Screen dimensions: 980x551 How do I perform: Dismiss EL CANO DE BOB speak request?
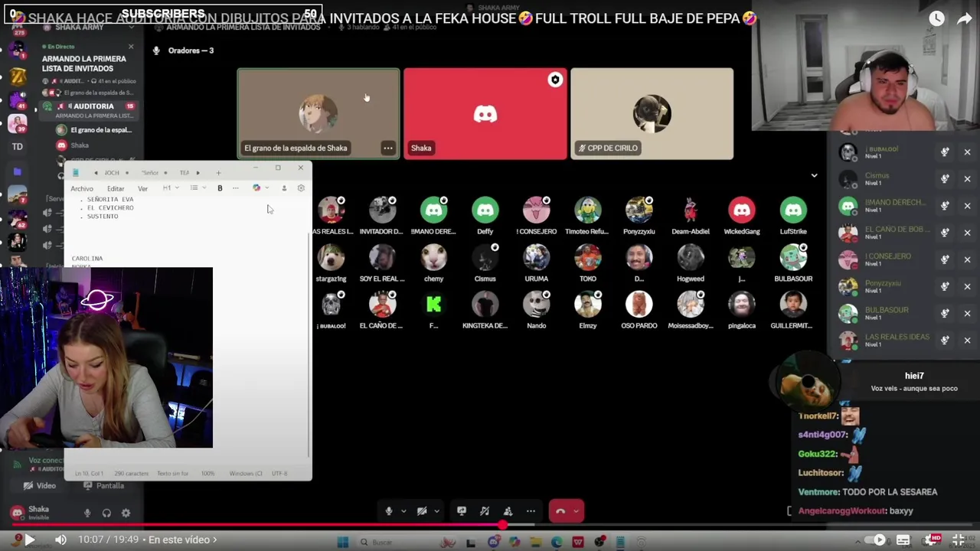coord(967,233)
